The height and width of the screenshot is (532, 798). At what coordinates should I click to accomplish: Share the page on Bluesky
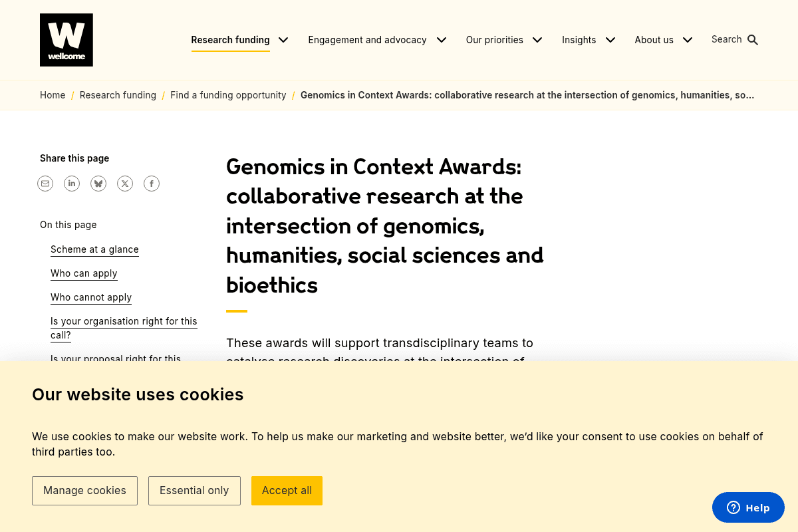pyautogui.click(x=98, y=184)
